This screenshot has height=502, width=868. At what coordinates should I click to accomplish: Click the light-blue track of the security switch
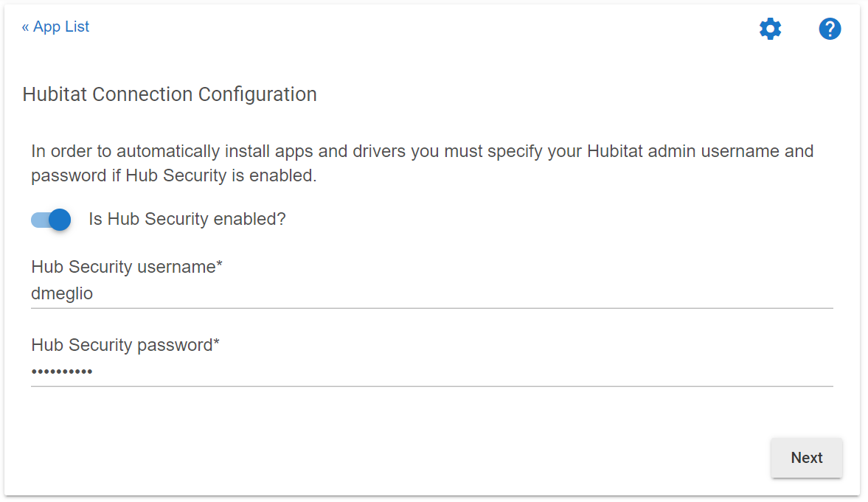pyautogui.click(x=39, y=220)
